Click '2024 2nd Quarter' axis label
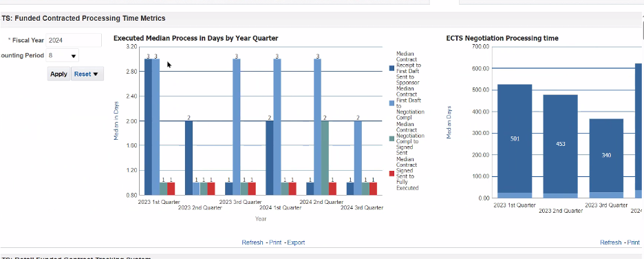The image size is (644, 259). pyautogui.click(x=321, y=202)
